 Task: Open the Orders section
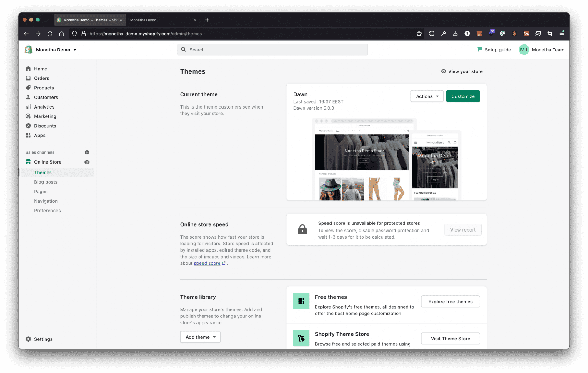pyautogui.click(x=41, y=78)
